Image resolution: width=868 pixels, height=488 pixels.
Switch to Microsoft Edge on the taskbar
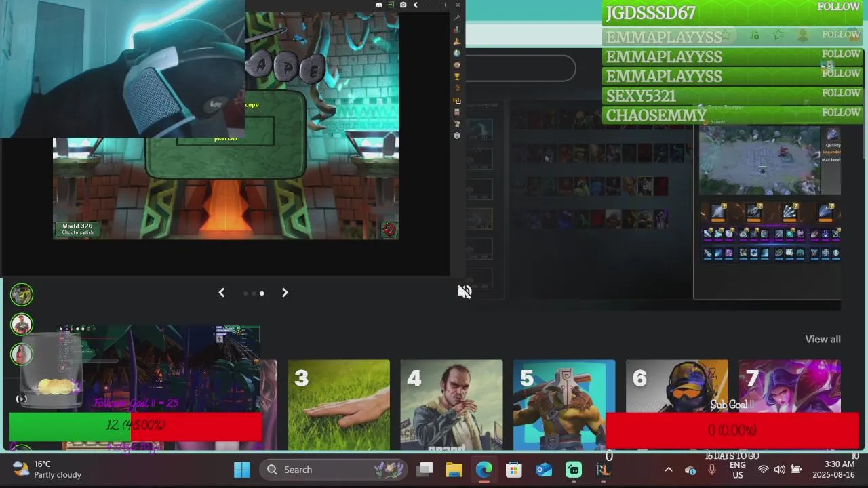coord(484,470)
